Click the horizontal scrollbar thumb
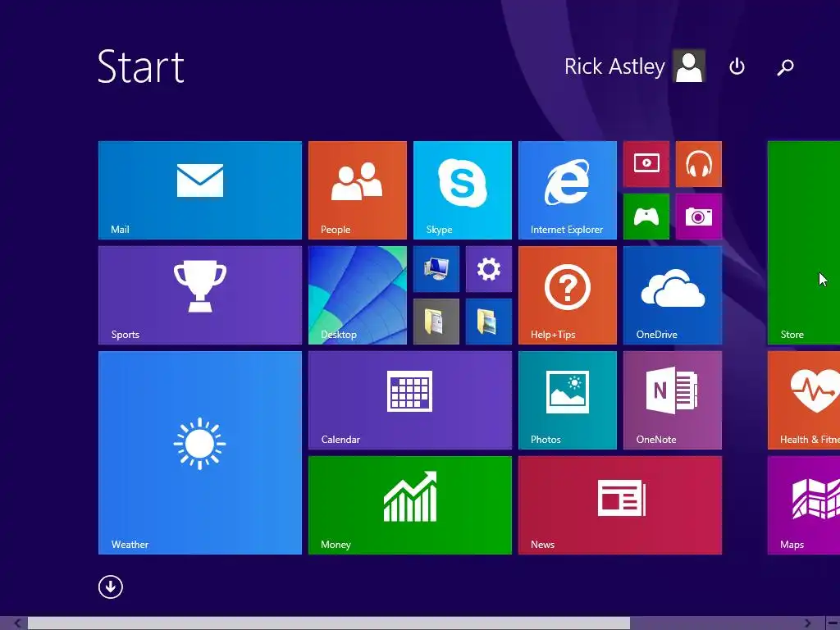840x630 pixels. [x=329, y=623]
